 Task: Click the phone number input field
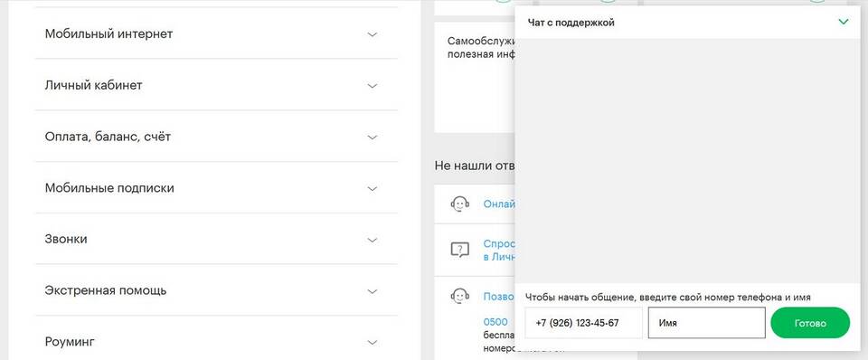coord(584,323)
